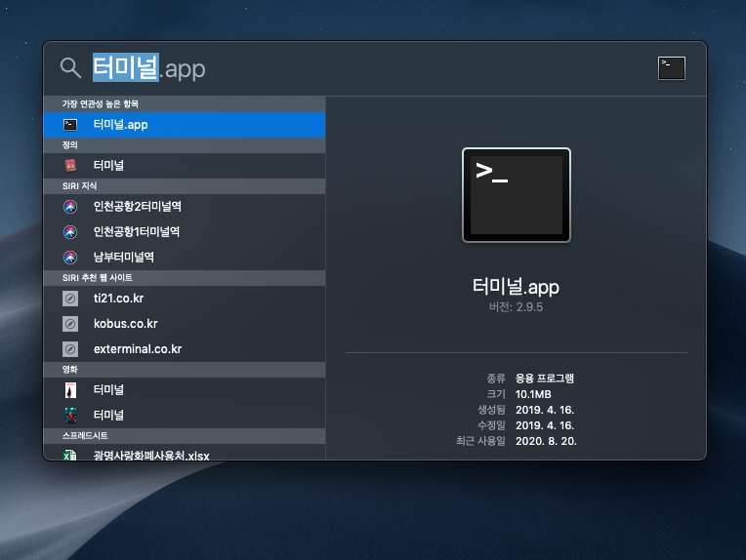
Task: Click the 10.1MB size value
Action: (x=533, y=394)
